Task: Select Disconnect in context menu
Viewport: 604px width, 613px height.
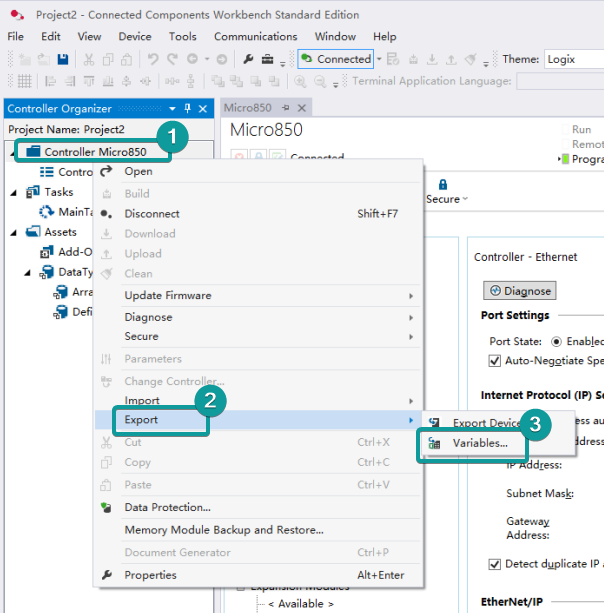Action: point(152,214)
